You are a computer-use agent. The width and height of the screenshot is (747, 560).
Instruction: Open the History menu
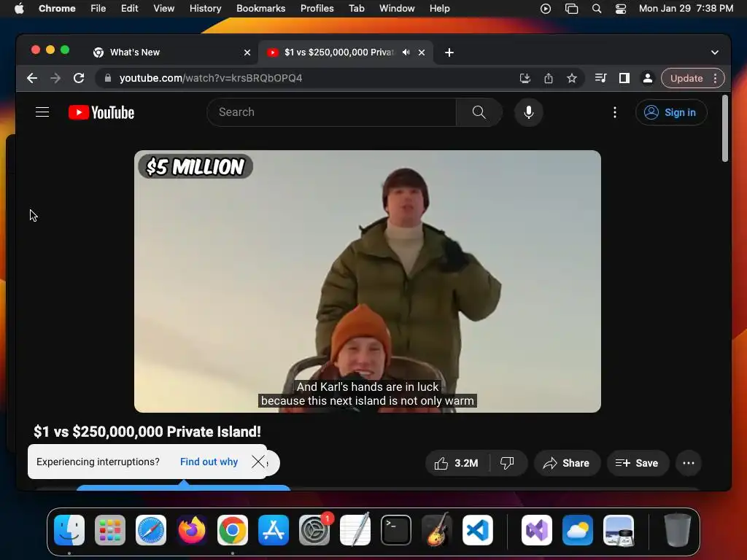(x=205, y=9)
